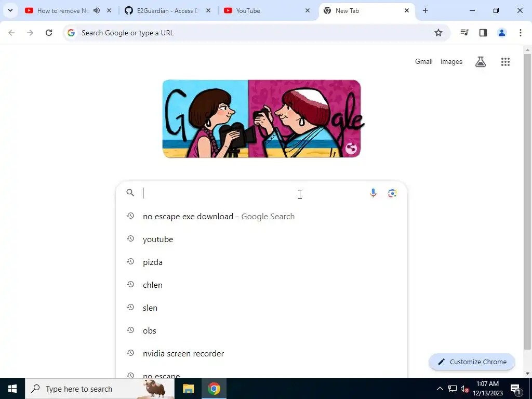Select the New Tab tab
The image size is (532, 399).
pos(366,10)
